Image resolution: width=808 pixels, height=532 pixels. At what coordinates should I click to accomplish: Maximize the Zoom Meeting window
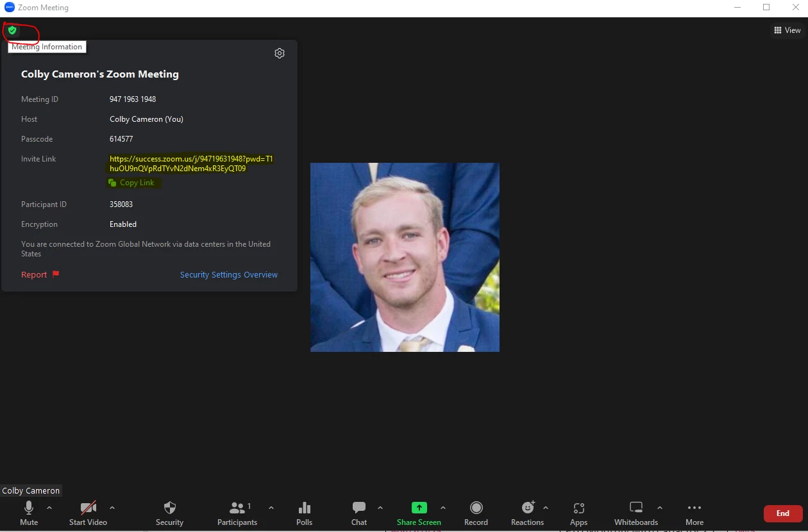(766, 8)
